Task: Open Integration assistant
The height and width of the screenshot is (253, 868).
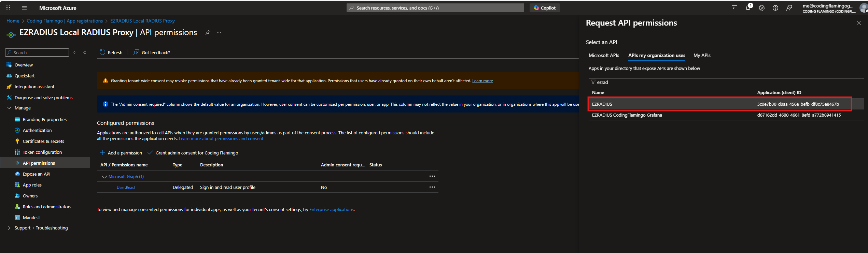Action: pos(34,87)
